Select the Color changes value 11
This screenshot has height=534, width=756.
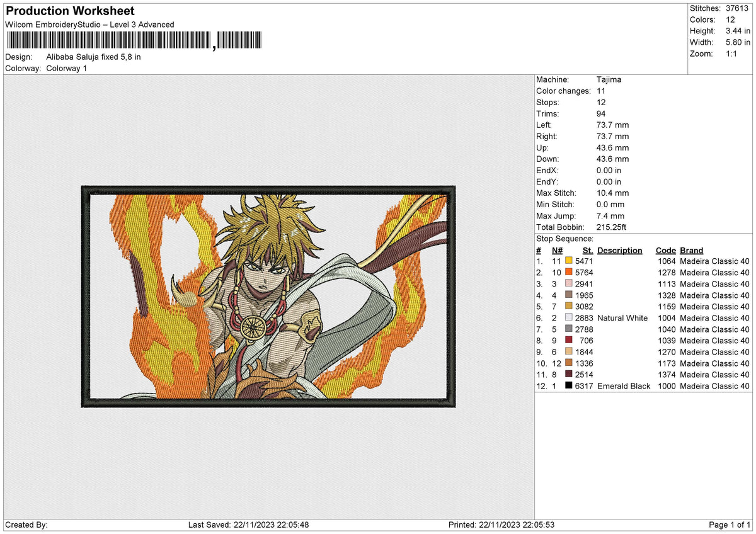tap(601, 91)
